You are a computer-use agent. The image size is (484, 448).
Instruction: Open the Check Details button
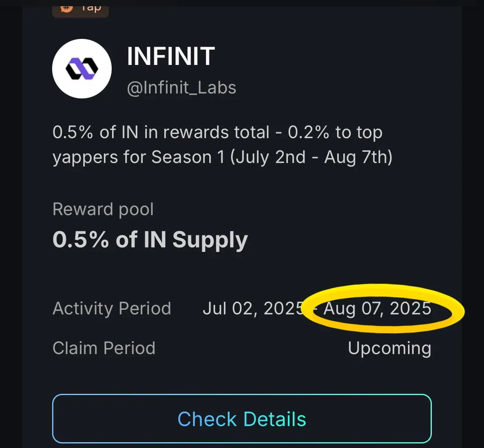pyautogui.click(x=242, y=419)
